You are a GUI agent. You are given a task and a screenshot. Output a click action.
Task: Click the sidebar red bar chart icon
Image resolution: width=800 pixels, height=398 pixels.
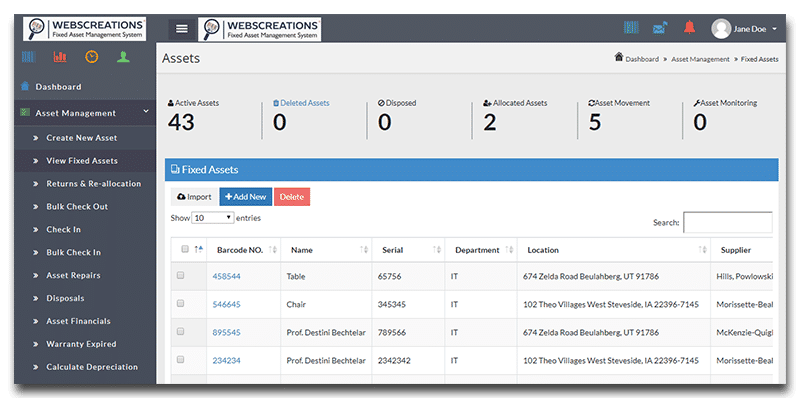(x=60, y=57)
